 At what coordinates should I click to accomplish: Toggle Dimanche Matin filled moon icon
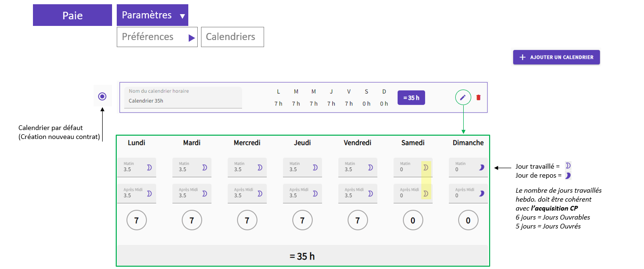tap(482, 167)
